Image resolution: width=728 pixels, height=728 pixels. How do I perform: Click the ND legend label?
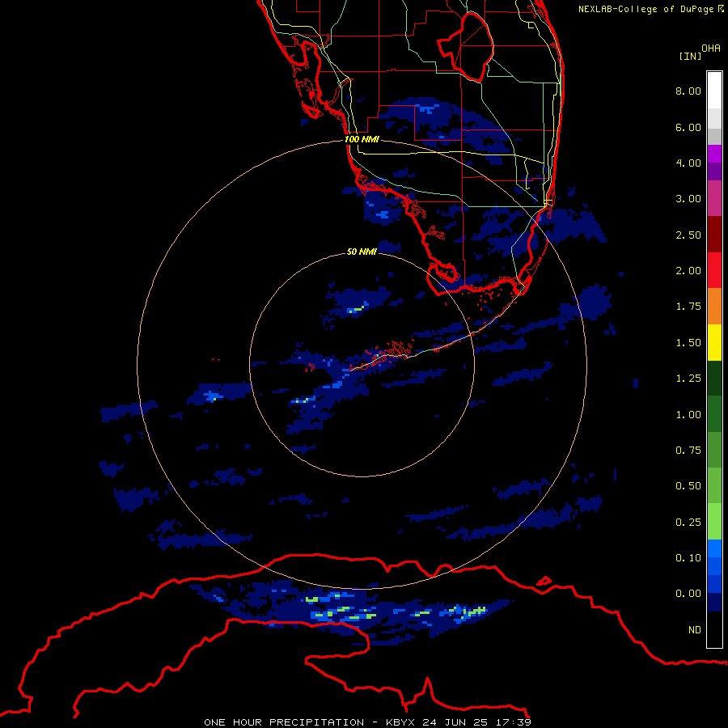pyautogui.click(x=695, y=630)
